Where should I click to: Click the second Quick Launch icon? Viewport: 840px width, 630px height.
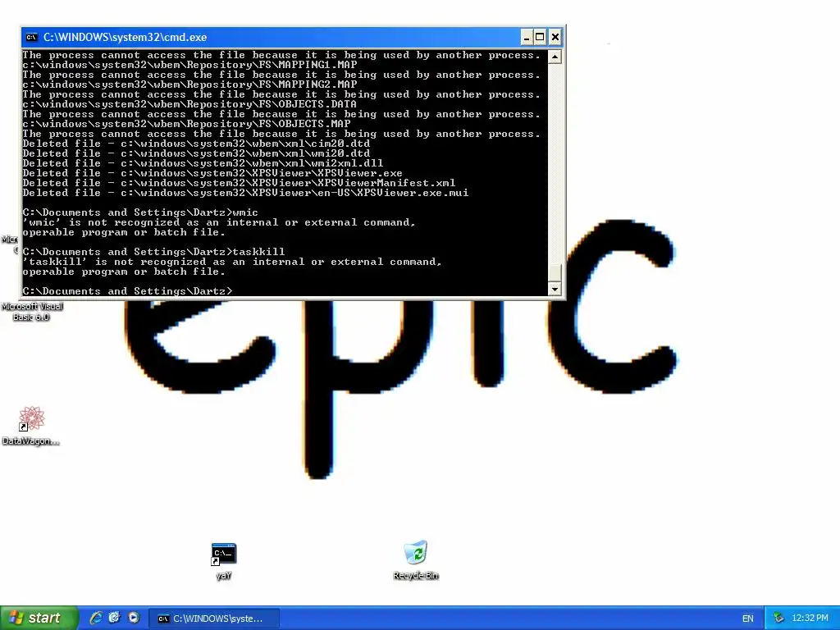pos(115,618)
